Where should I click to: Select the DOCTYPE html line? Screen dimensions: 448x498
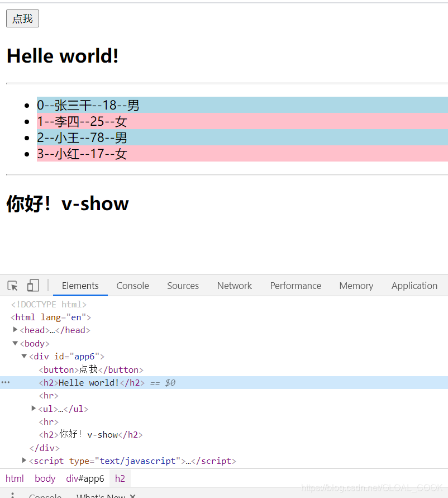pyautogui.click(x=49, y=304)
